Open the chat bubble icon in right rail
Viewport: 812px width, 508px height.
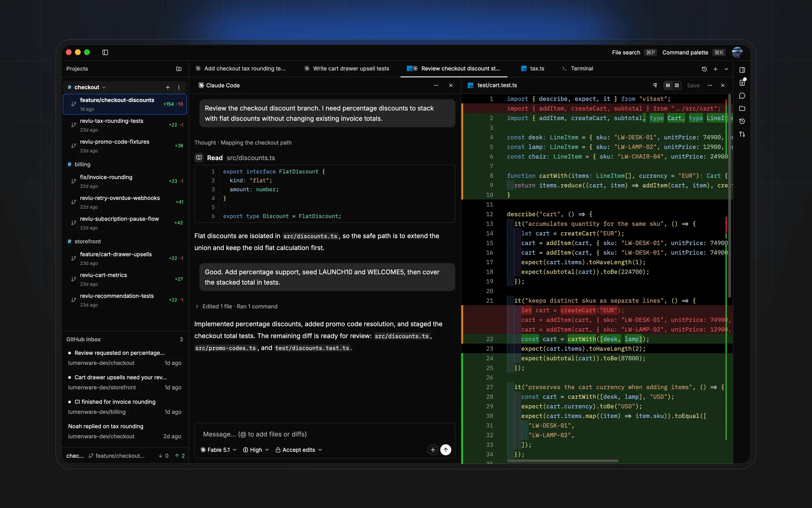pos(742,96)
